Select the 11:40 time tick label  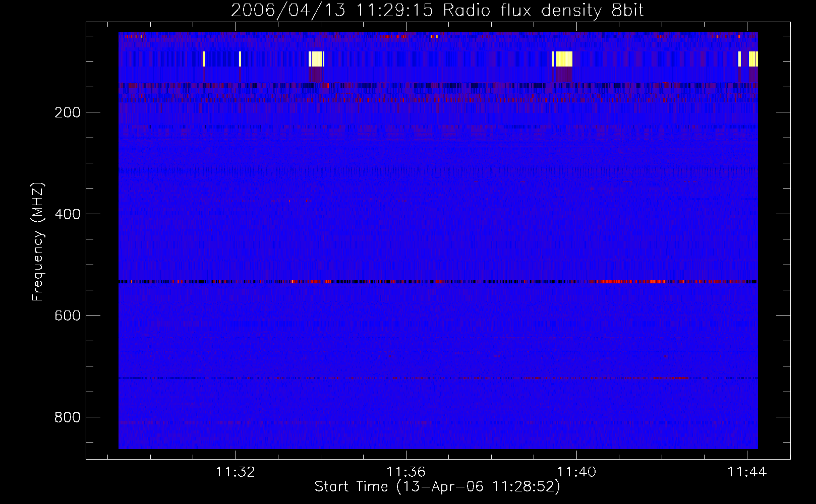576,472
